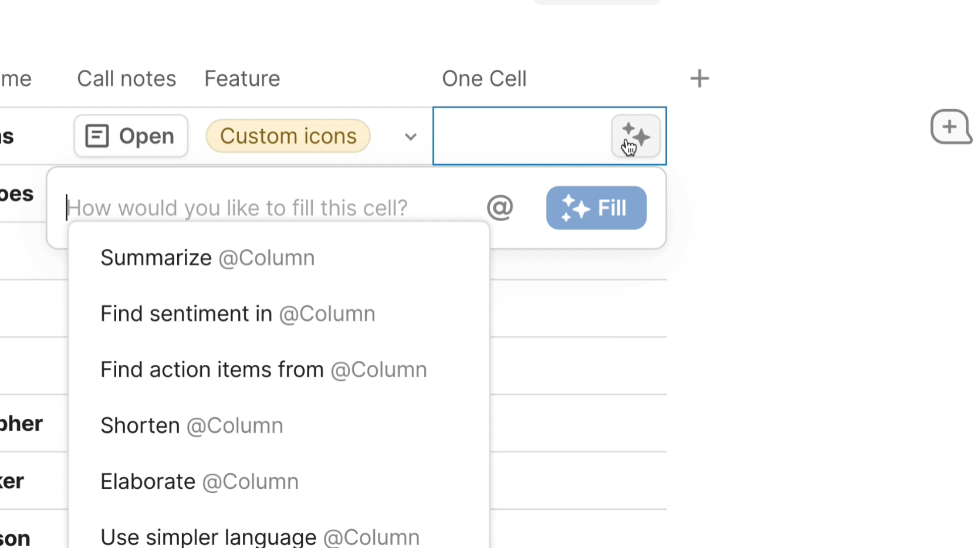980x548 pixels.
Task: Select Find action items from @Column
Action: click(x=263, y=369)
